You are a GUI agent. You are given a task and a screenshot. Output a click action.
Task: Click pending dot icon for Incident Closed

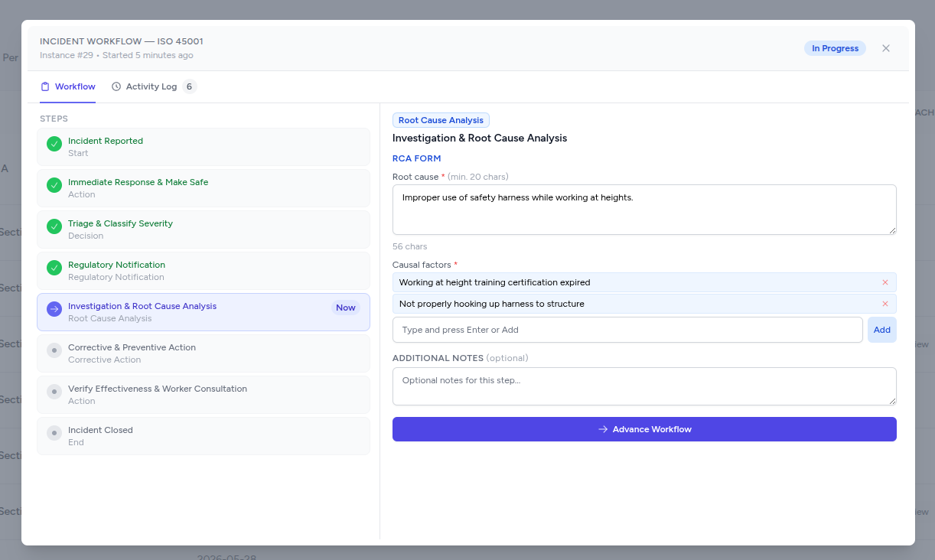[x=54, y=433]
